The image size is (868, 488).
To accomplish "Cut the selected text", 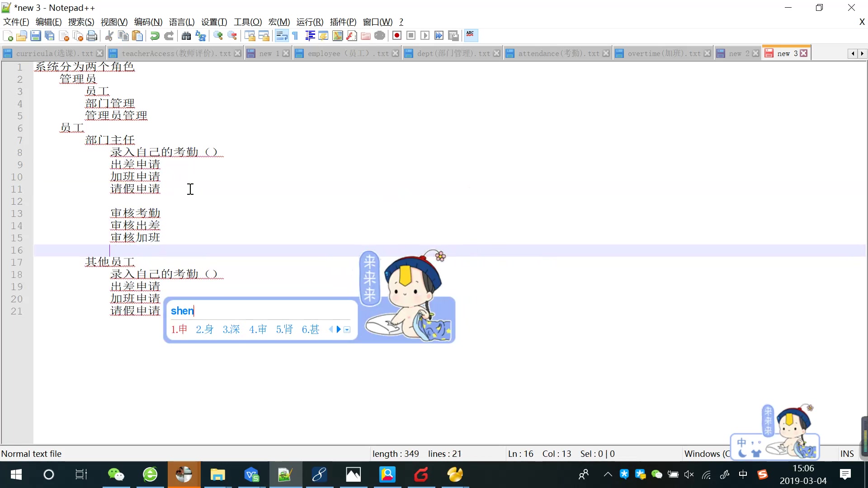I will click(x=109, y=36).
